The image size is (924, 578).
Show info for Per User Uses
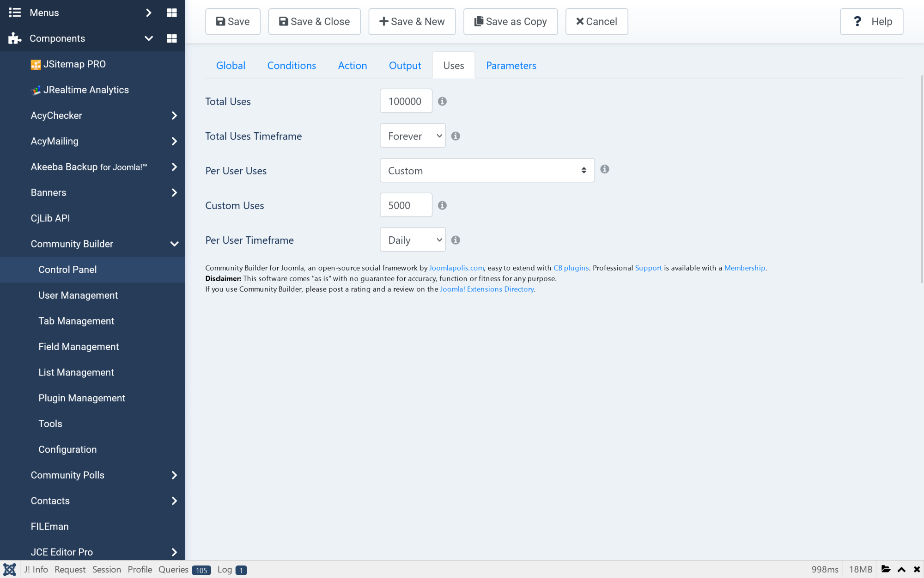click(x=604, y=169)
